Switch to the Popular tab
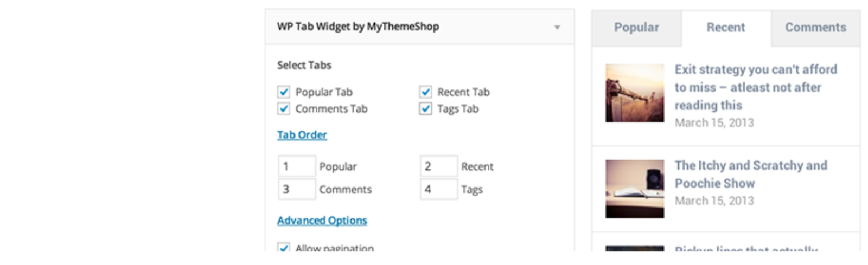Viewport: 868px width, 265px height. (637, 28)
